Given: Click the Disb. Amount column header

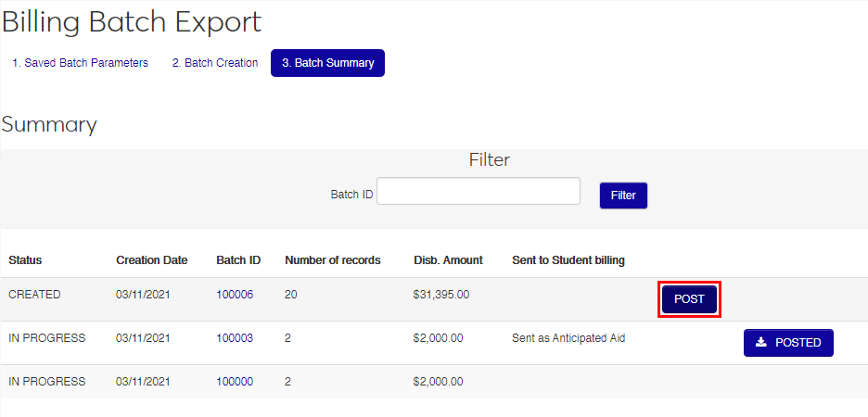Looking at the screenshot, I should coord(448,260).
